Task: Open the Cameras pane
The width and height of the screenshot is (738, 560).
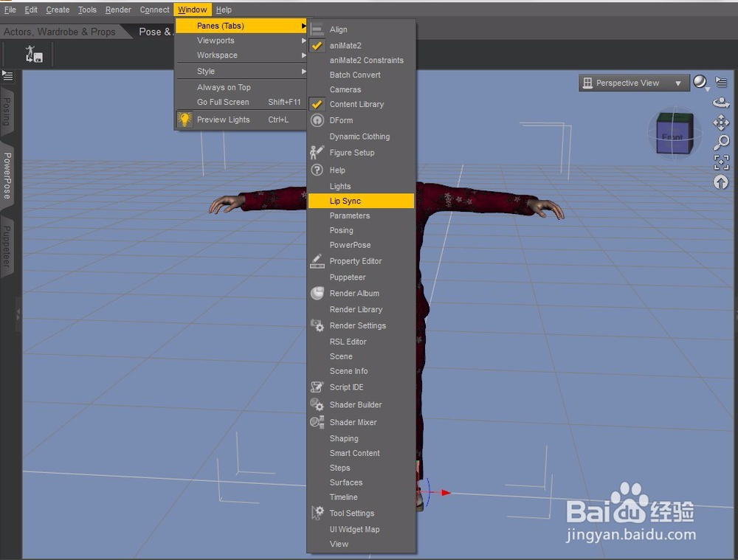Action: coord(361,89)
